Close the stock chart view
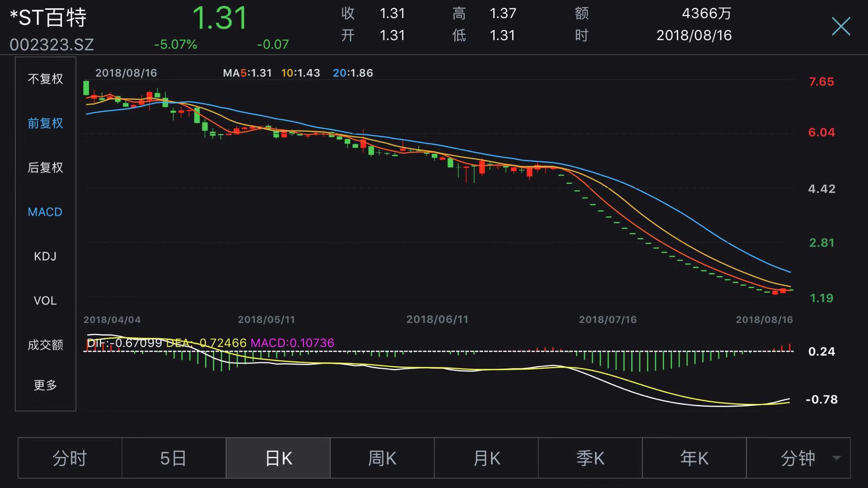Viewport: 868px width, 488px height. tap(841, 26)
